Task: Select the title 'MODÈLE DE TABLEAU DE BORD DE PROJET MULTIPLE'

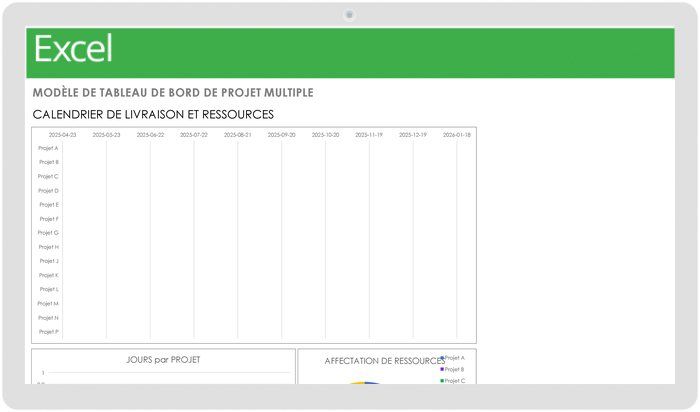Action: pos(173,93)
